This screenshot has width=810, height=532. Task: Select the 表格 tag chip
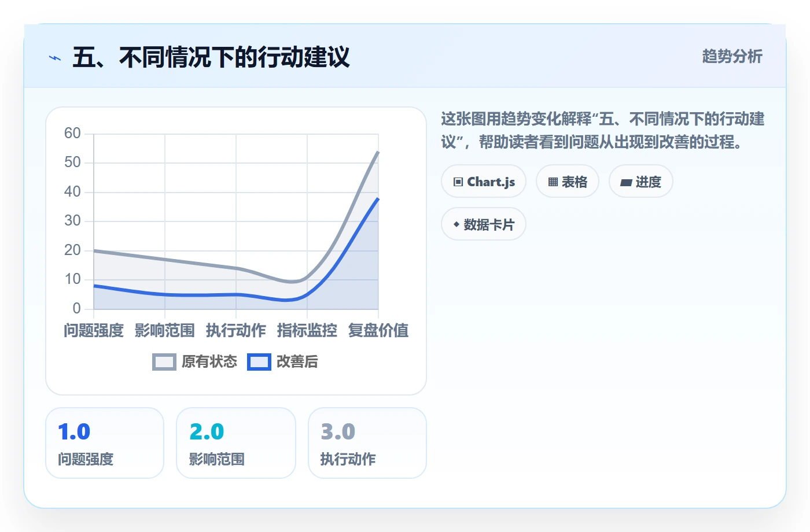pyautogui.click(x=568, y=182)
